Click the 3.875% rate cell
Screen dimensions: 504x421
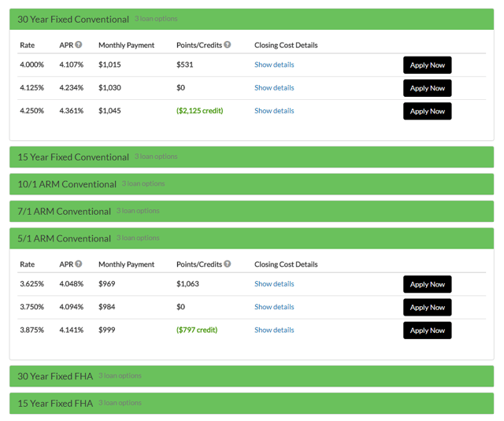[31, 331]
